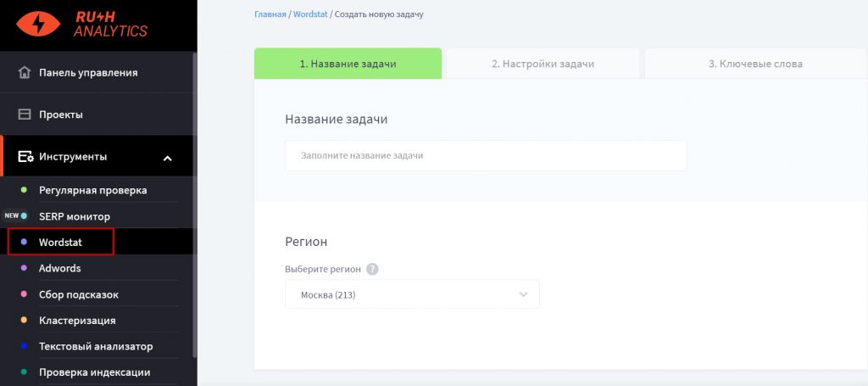Click the purple dot beside Adwords
This screenshot has width=868, height=386.
click(x=24, y=268)
